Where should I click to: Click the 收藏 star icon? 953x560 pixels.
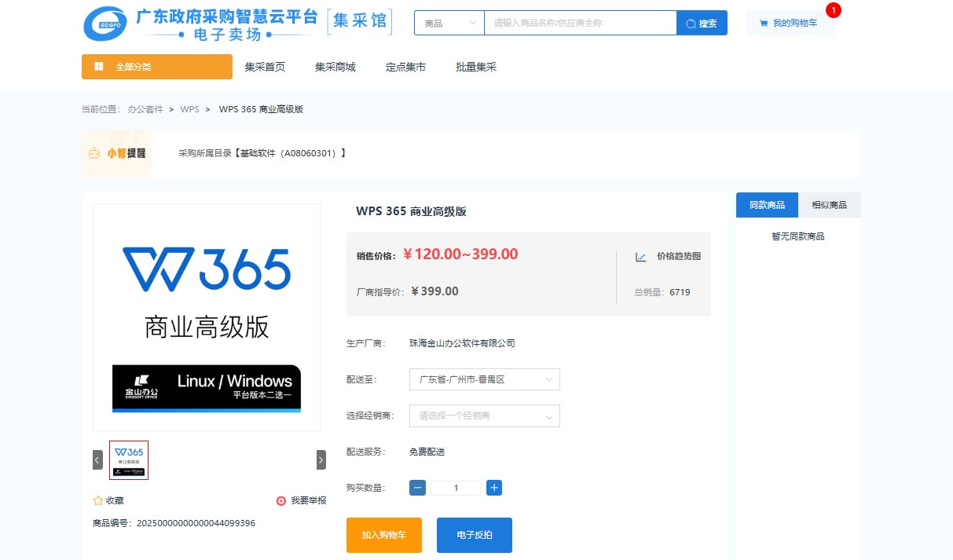pos(98,500)
